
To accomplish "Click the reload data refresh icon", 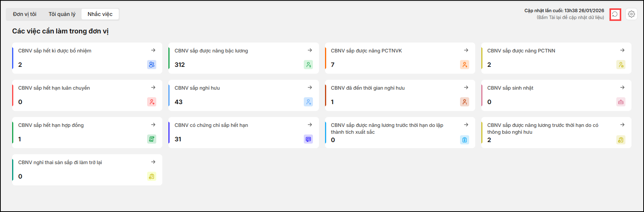I will pos(615,14).
